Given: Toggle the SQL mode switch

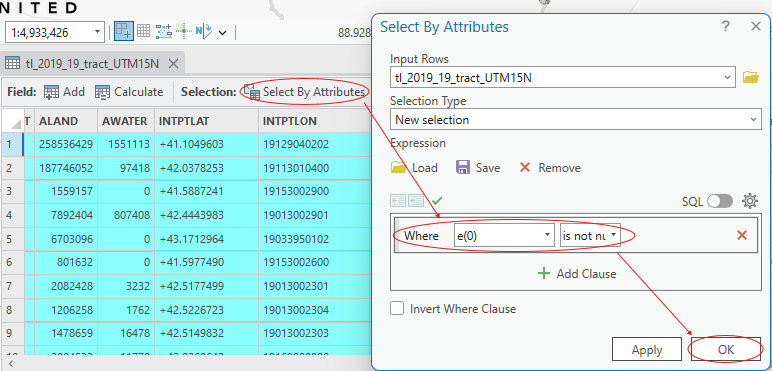Looking at the screenshot, I should click(720, 201).
